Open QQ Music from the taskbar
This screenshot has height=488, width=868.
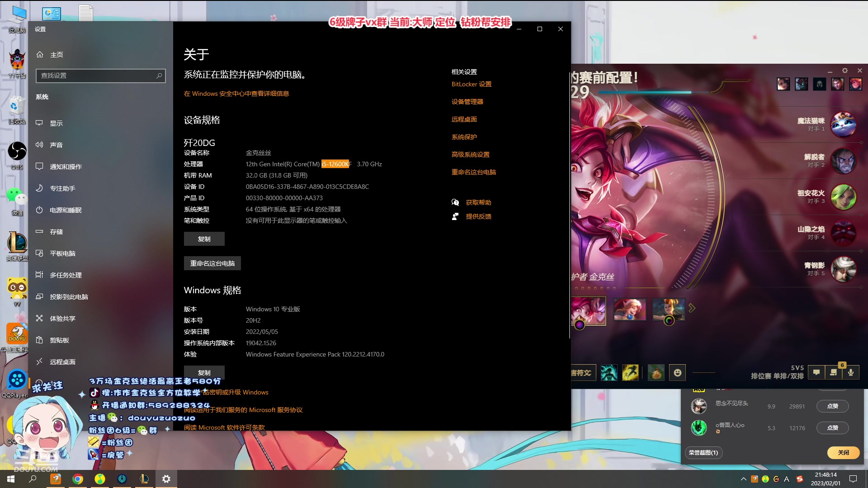(100, 479)
